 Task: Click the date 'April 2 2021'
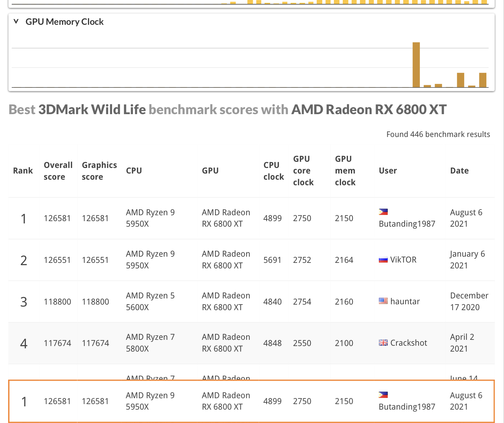(462, 343)
